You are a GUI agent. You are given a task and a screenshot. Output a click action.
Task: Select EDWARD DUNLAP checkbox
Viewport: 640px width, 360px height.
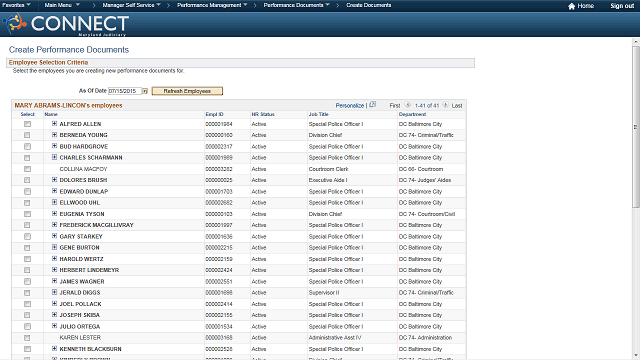click(x=27, y=191)
